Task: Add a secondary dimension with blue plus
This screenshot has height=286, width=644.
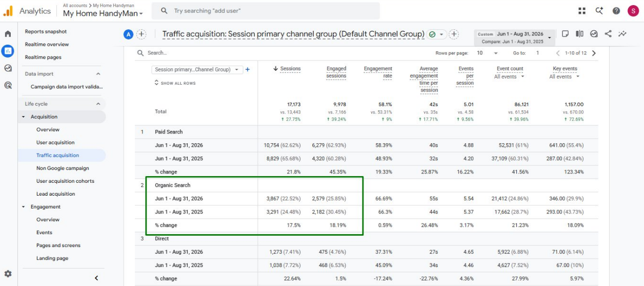Action: click(248, 69)
